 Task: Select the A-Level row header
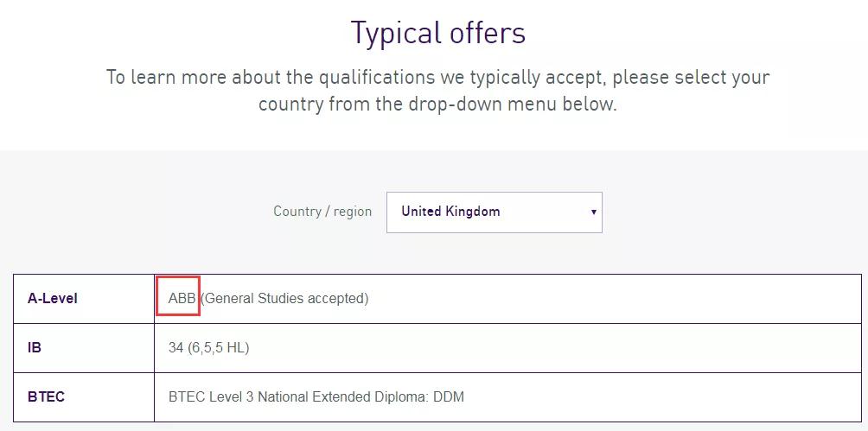click(53, 298)
